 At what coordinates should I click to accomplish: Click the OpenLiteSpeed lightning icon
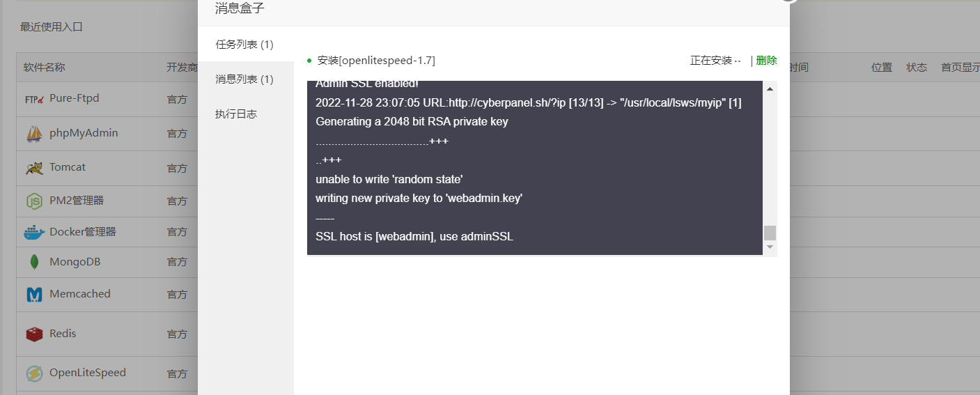[34, 373]
